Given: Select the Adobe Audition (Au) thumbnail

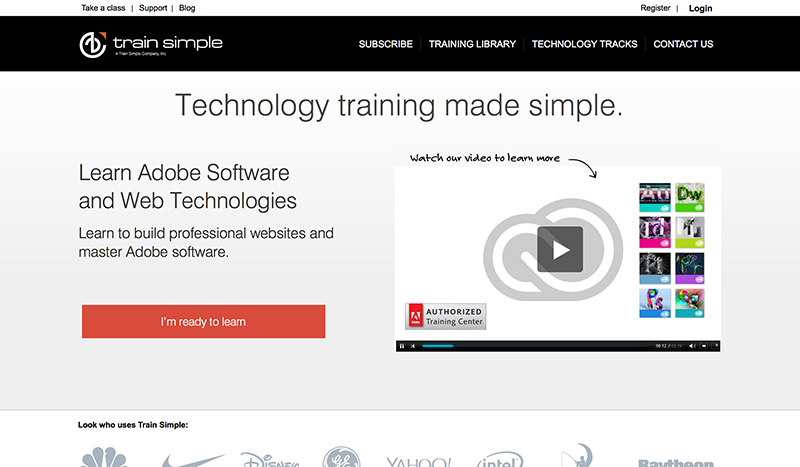Looking at the screenshot, I should (655, 198).
